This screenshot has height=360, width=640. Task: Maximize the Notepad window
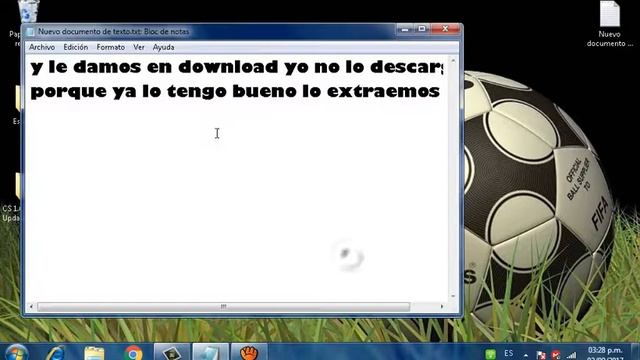422,29
